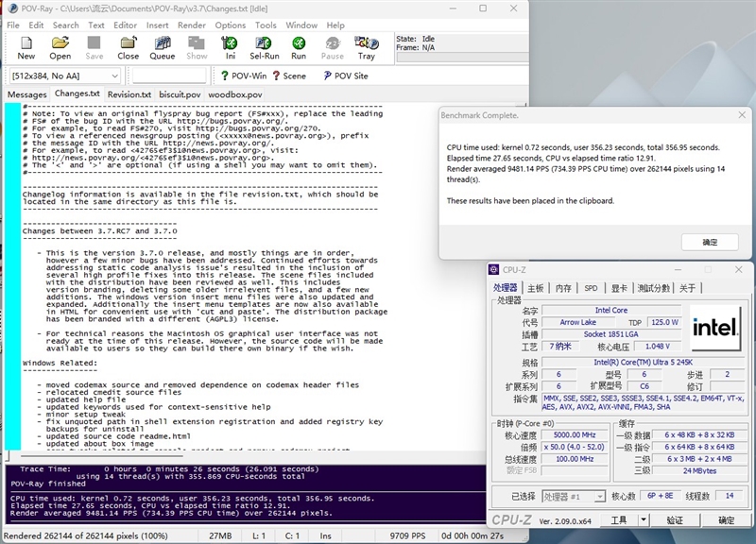Close the Benchmark Complete dialog

(742, 114)
